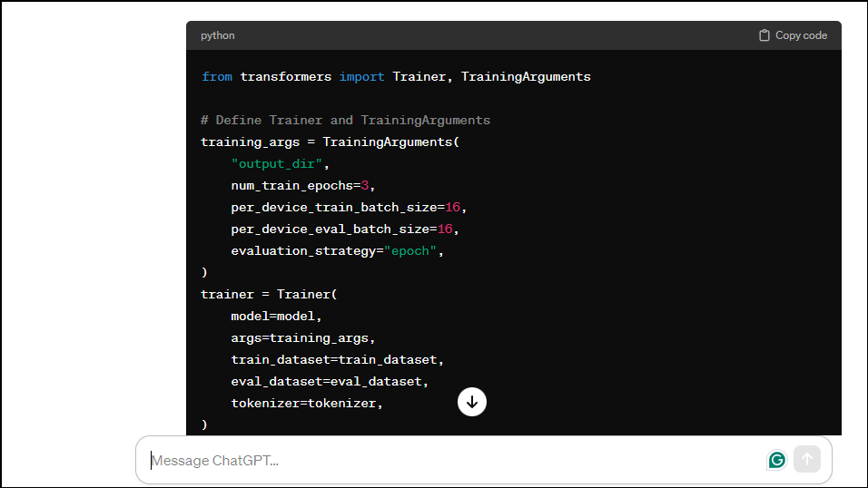Click the num_train_epochs=3 line

303,186
